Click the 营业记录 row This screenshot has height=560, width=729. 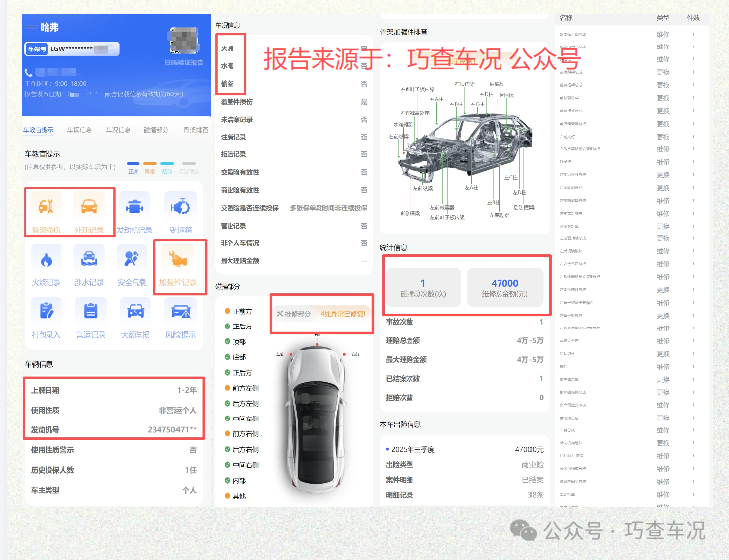click(294, 226)
